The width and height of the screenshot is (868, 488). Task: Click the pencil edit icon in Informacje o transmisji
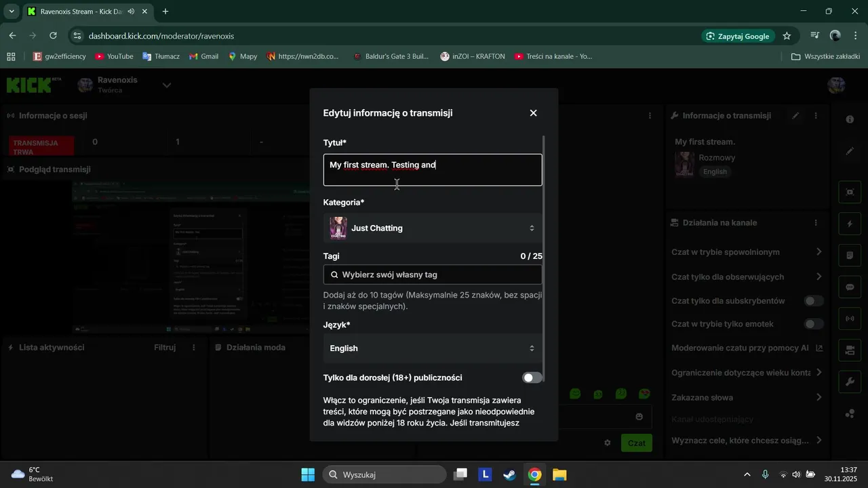[795, 116]
